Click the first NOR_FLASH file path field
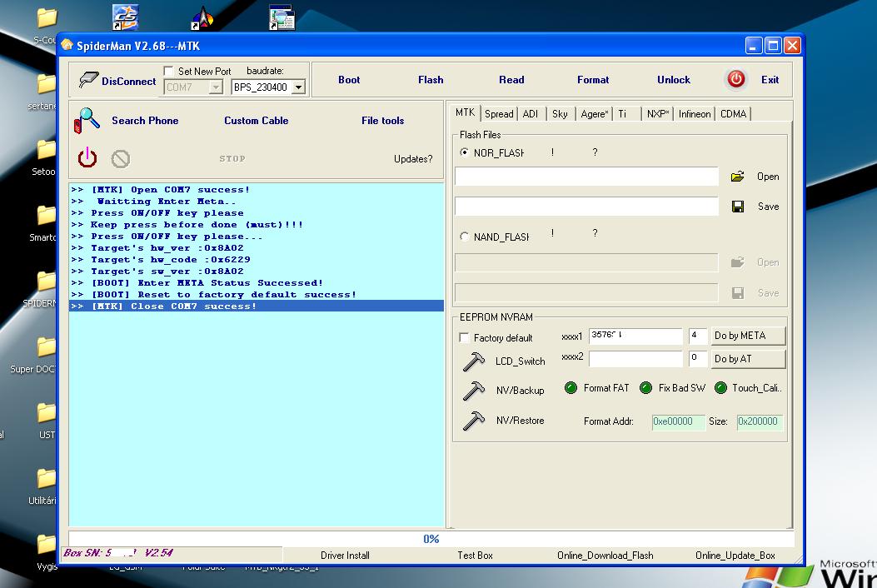This screenshot has width=877, height=588. pyautogui.click(x=586, y=177)
